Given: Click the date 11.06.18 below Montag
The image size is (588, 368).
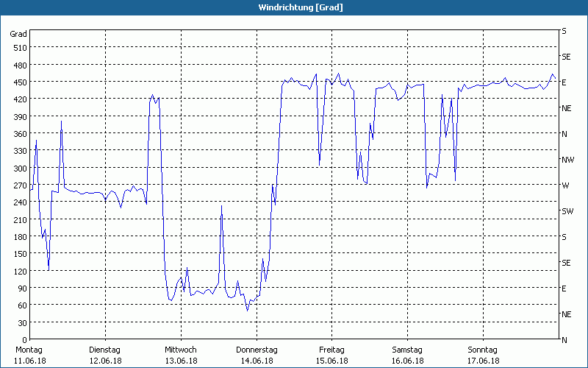Looking at the screenshot, I should point(29,361).
